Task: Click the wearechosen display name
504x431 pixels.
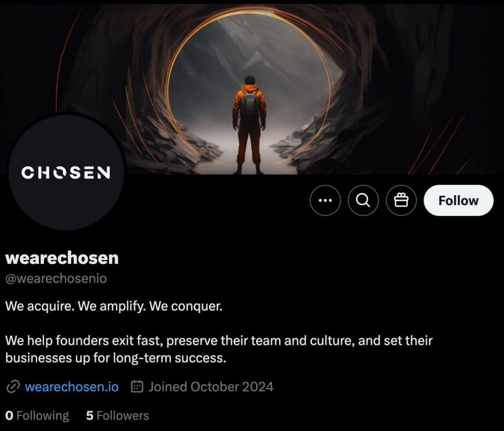Action: point(62,258)
